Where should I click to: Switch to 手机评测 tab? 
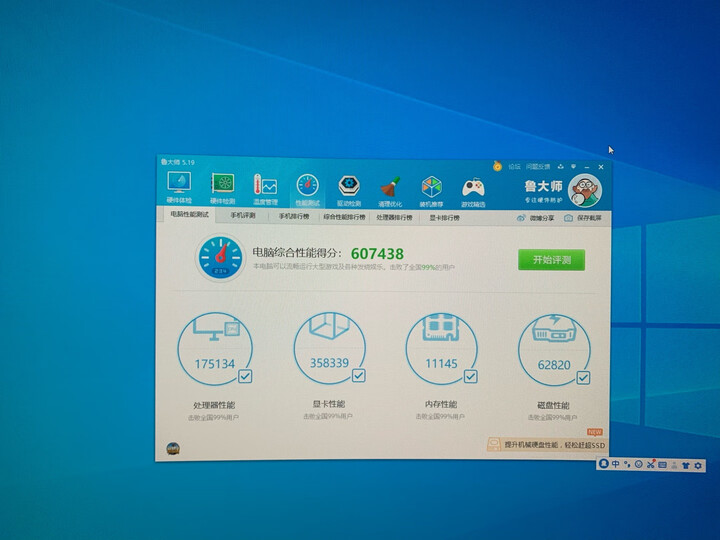pyautogui.click(x=243, y=216)
